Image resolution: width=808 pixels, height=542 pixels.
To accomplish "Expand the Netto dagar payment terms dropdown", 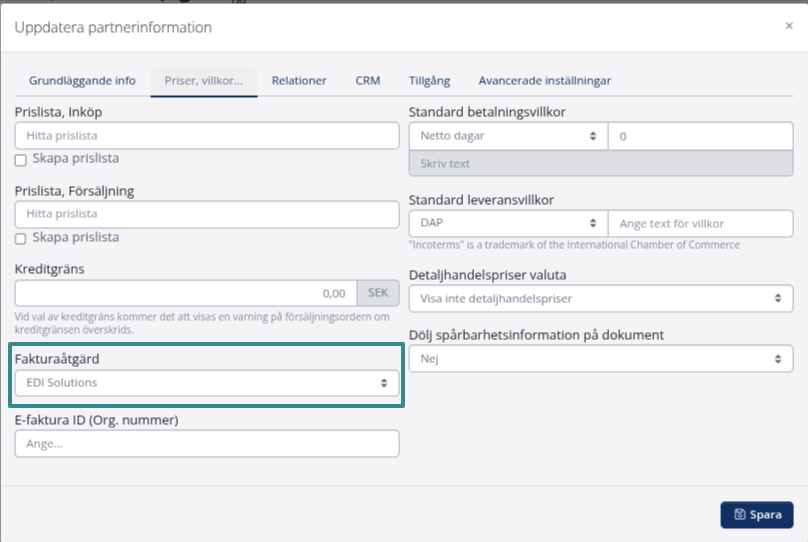I will pyautogui.click(x=508, y=136).
